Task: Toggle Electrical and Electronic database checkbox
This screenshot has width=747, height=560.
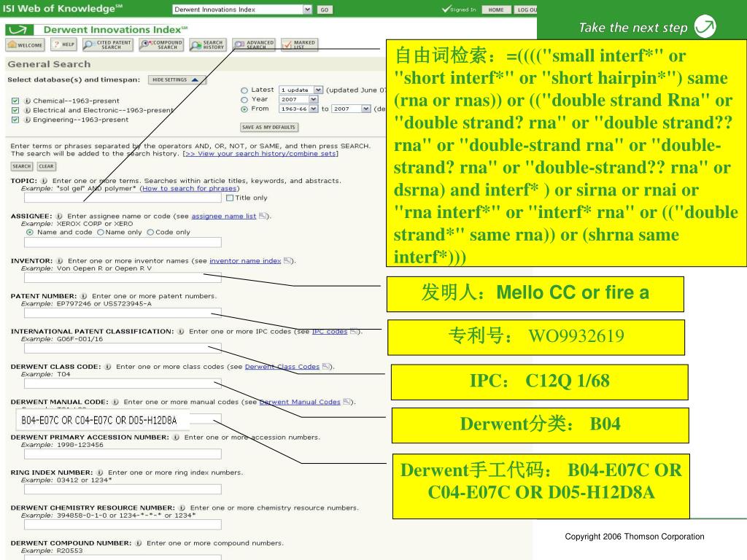Action: [15, 111]
